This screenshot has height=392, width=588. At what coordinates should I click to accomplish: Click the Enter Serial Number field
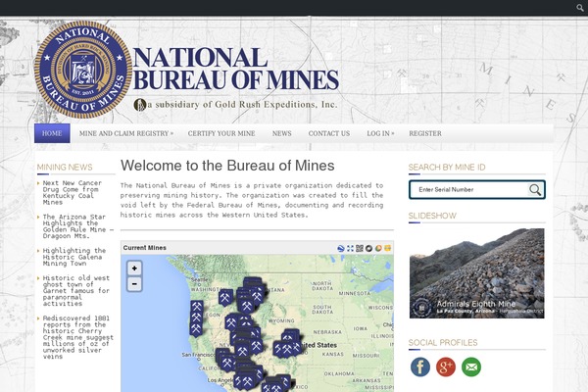(470, 190)
